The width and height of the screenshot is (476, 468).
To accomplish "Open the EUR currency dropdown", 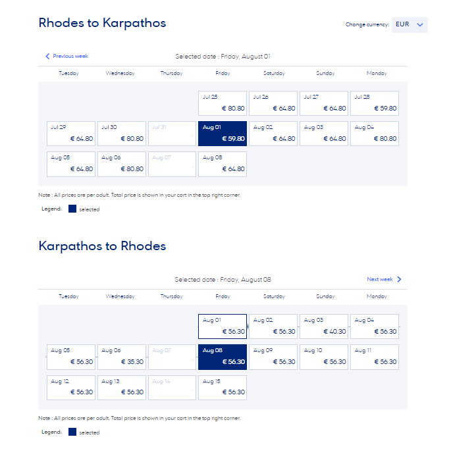I will (x=410, y=25).
